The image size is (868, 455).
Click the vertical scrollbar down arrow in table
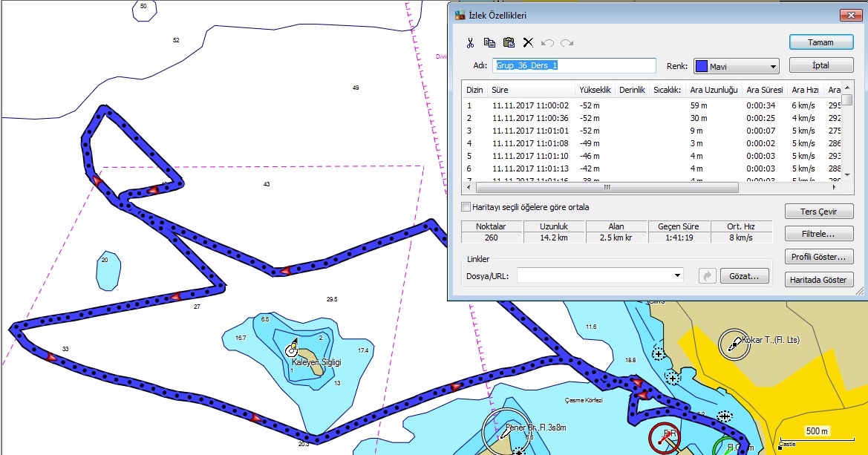pyautogui.click(x=847, y=175)
